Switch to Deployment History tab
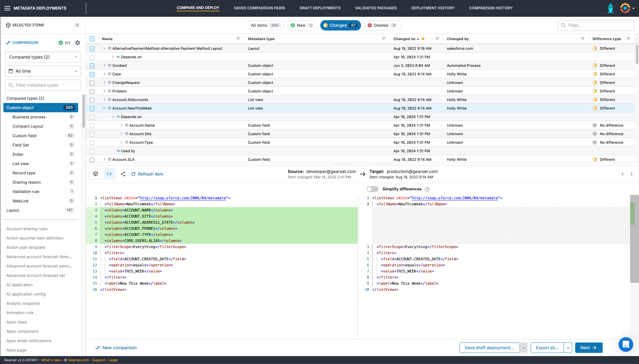The image size is (639, 364). click(x=433, y=8)
